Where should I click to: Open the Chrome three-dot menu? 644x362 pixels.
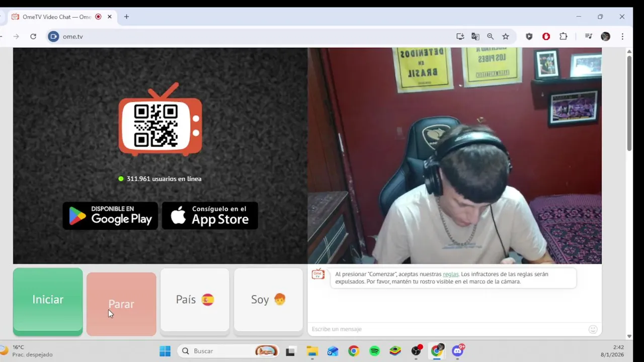[622, 36]
